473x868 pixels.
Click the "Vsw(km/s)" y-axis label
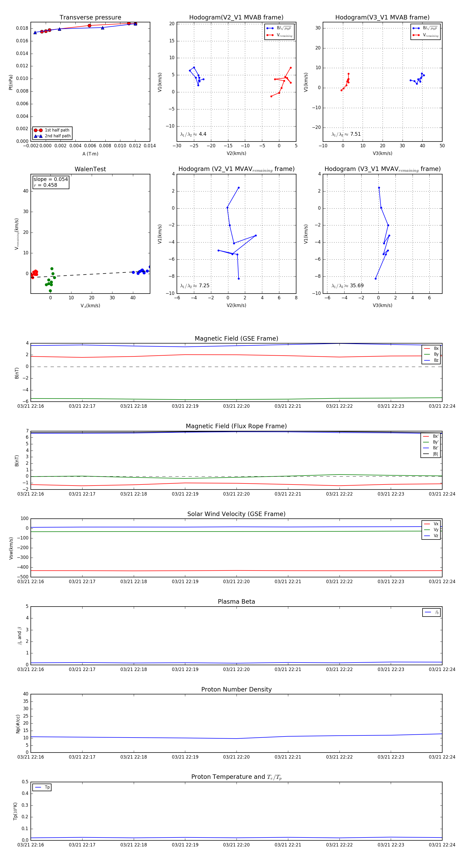tap(11, 548)
